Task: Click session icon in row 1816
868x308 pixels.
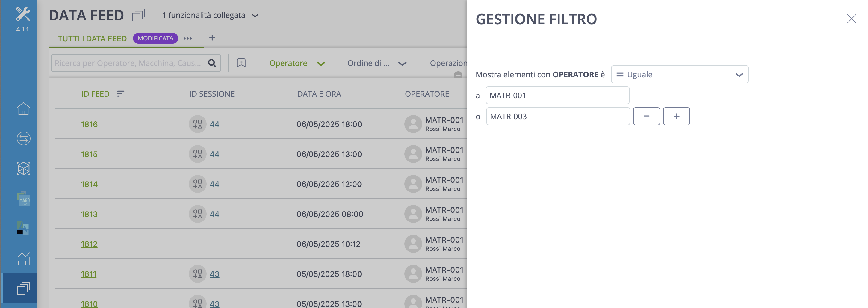Action: pyautogui.click(x=197, y=124)
